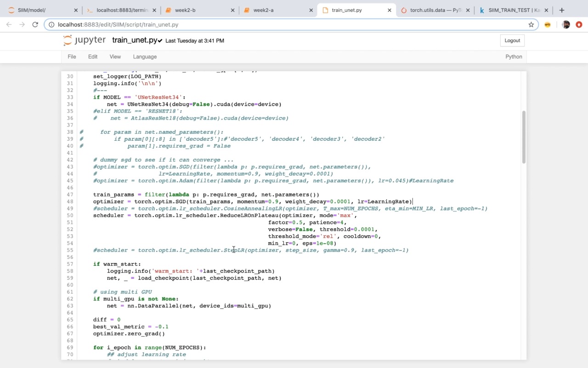Close the train_unet.py tab

390,10
